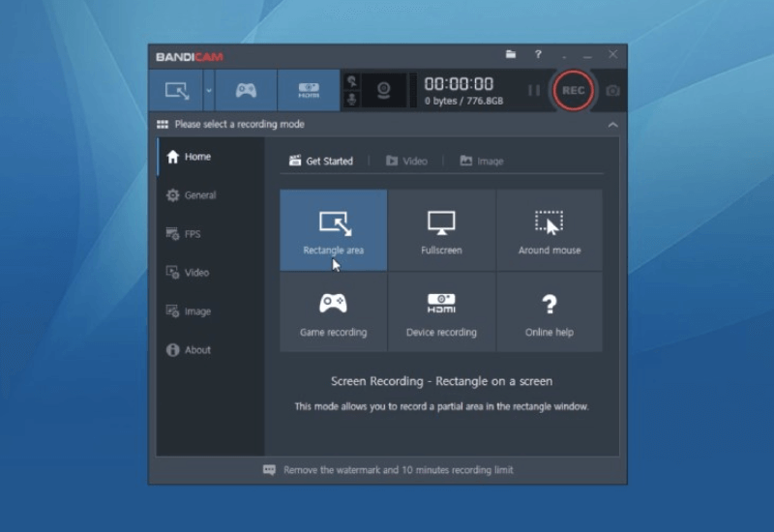Open the screen mode dropdown arrow
This screenshot has width=774, height=532.
tap(209, 90)
